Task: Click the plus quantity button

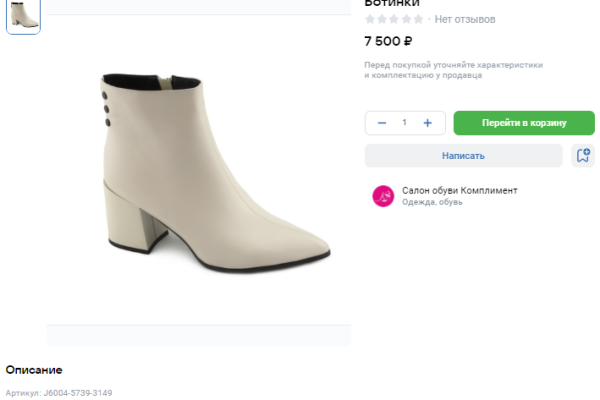Action: click(x=428, y=123)
